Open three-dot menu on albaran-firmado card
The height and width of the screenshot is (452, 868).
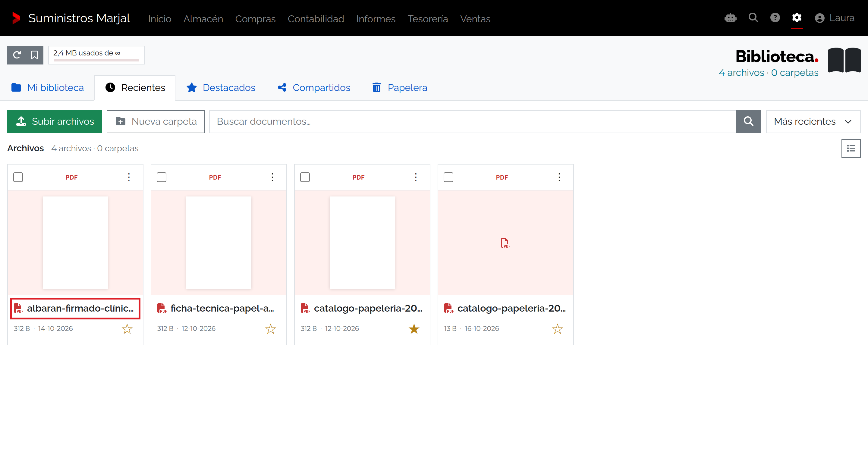[129, 177]
